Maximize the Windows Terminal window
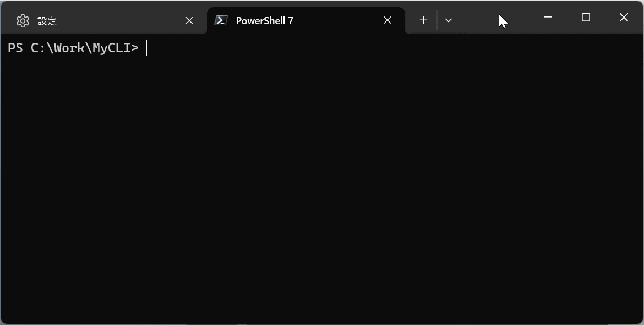This screenshot has height=325, width=644. [585, 18]
